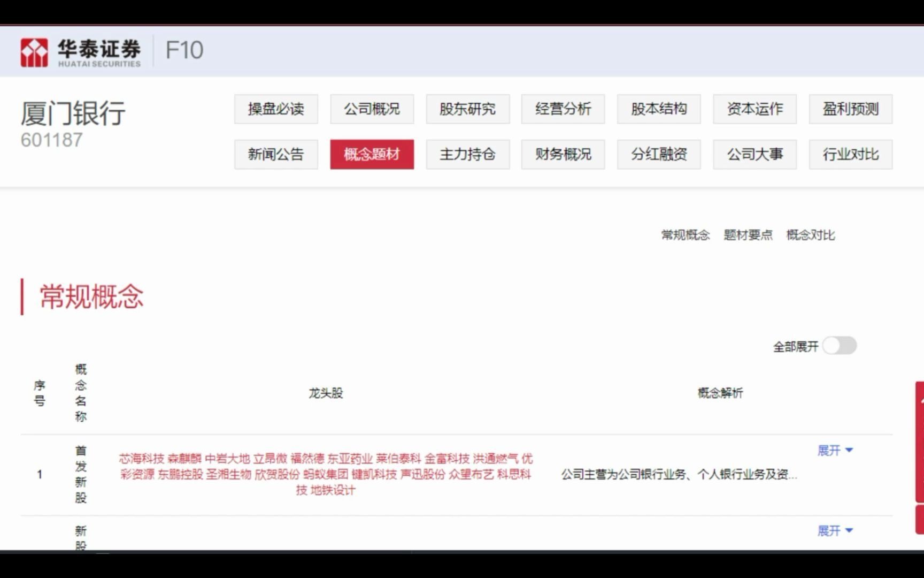View the 盈利预测 section
Screen dimensions: 924x578
pyautogui.click(x=850, y=109)
